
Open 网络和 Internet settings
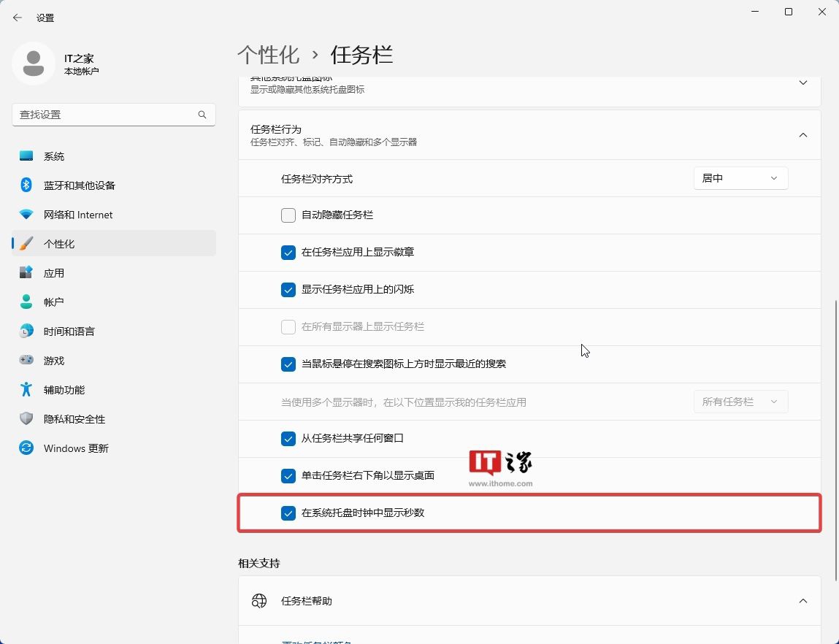[78, 214]
